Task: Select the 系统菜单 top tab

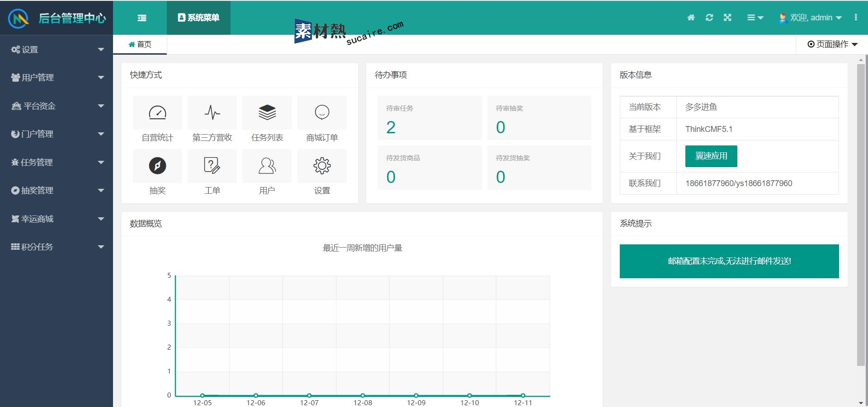Action: pyautogui.click(x=198, y=18)
